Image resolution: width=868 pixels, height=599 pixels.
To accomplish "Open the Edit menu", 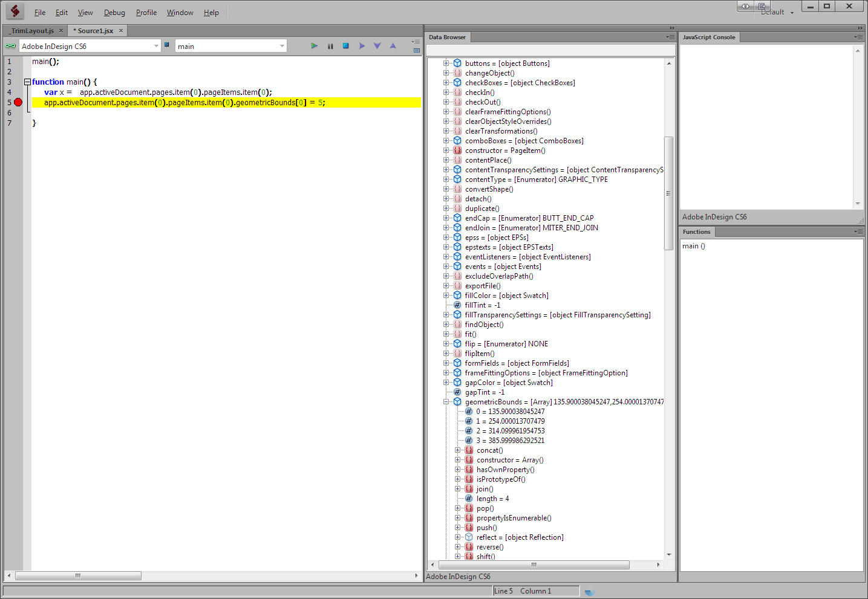I will click(x=62, y=12).
